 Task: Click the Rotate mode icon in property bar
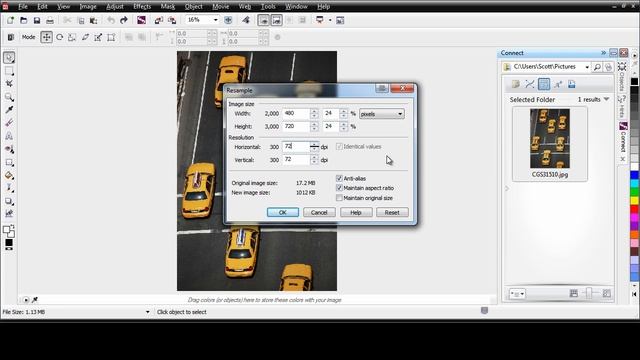[x=60, y=37]
